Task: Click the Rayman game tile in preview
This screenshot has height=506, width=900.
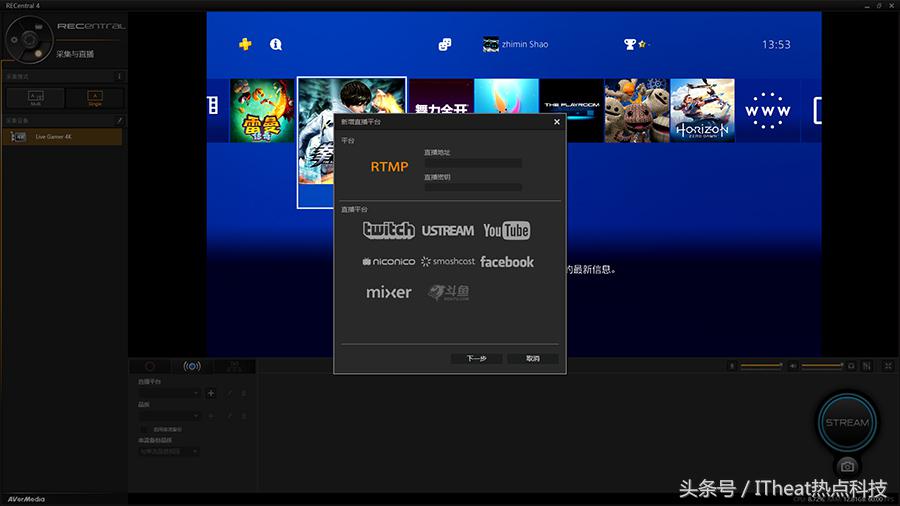Action: click(262, 111)
